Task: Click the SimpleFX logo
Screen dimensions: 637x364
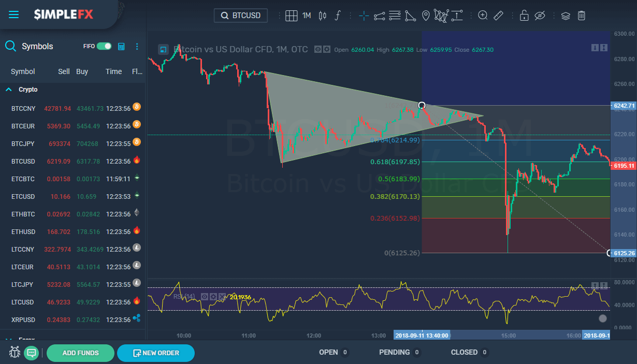Action: point(64,14)
